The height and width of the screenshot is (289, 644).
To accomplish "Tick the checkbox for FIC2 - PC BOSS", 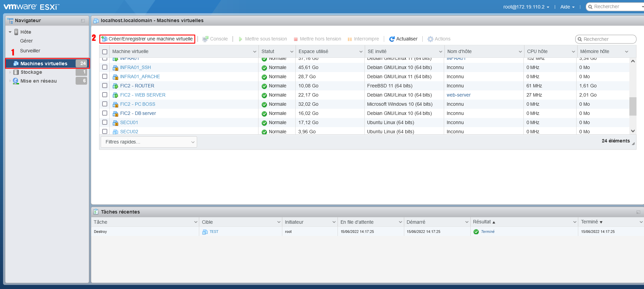I will (x=105, y=104).
